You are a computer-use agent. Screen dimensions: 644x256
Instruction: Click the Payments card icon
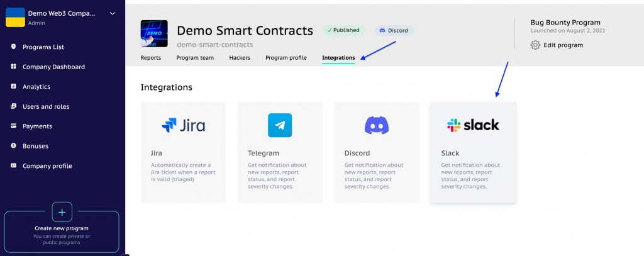pos(14,126)
